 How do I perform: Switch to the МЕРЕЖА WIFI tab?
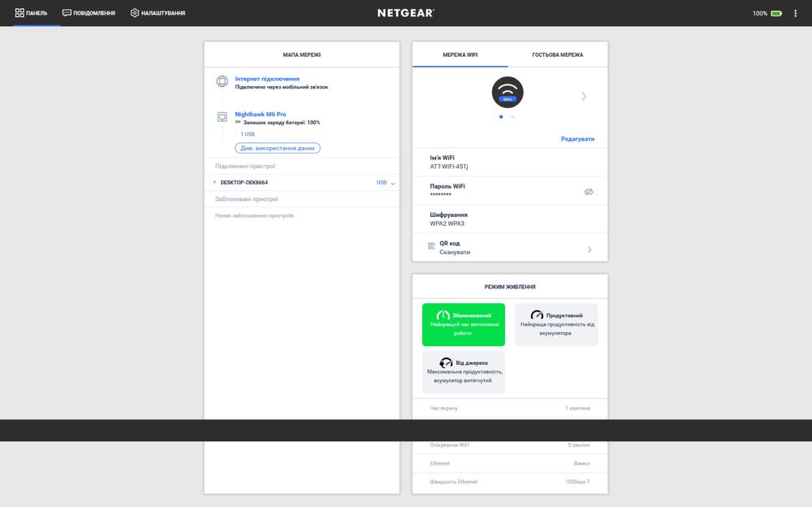[460, 54]
